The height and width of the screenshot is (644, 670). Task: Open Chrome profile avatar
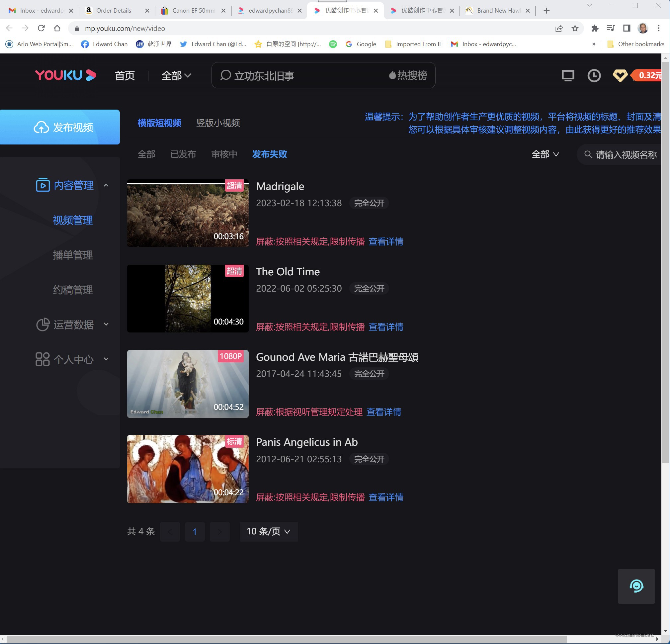(643, 28)
